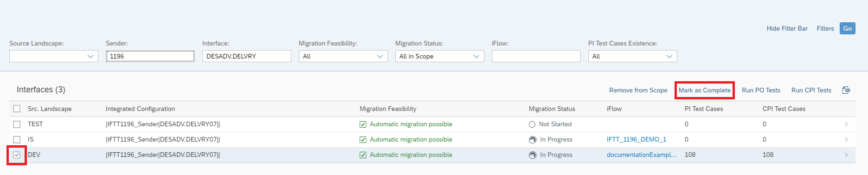This screenshot has height=175, width=868.
Task: Open details arrow for TEST row
Action: point(846,124)
